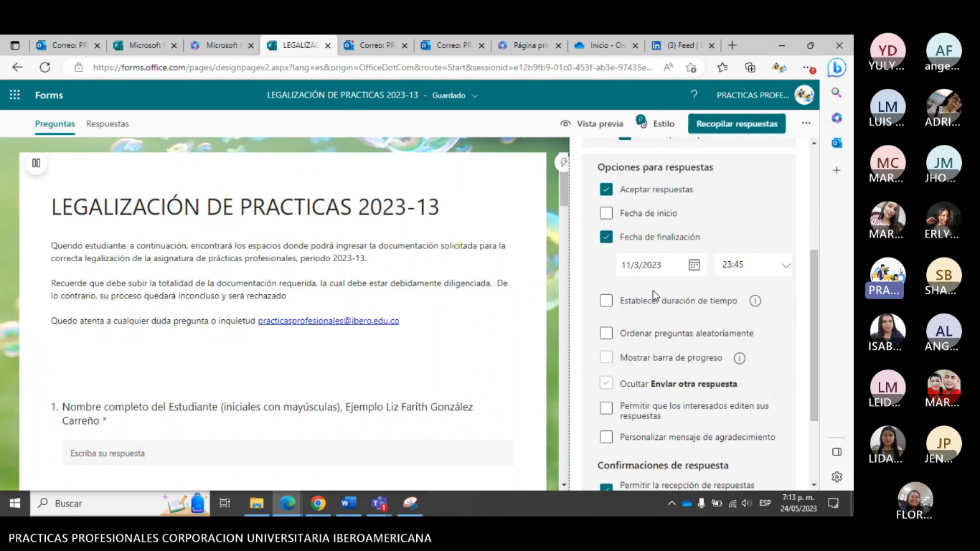Toggle Ocultar Enviar otra respuesta checkbox
Viewport: 980px width, 551px height.
606,383
